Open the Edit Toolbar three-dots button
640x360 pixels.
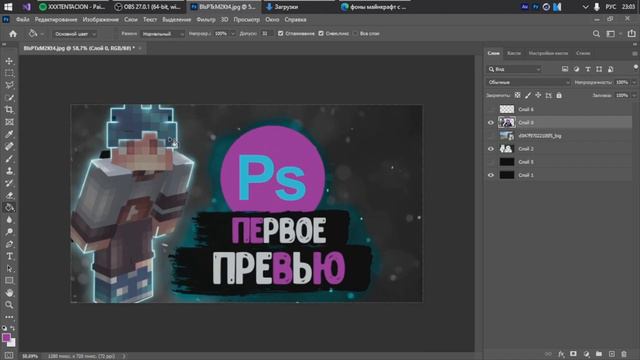pos(9,317)
